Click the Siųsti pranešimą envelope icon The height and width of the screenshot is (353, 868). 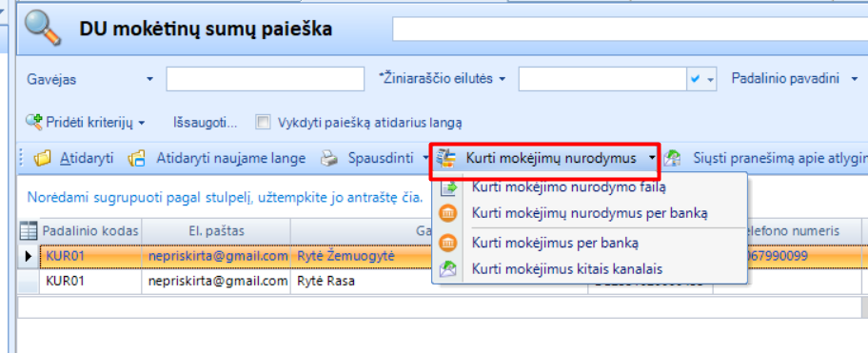click(x=672, y=159)
